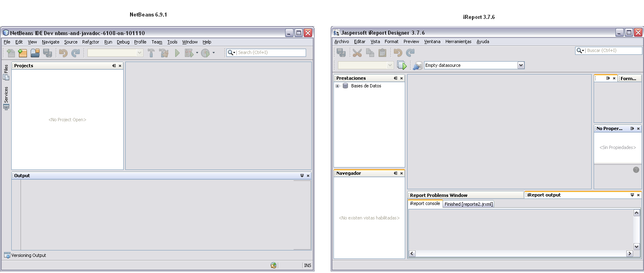Click Save All icon in iReport toolbar

point(341,52)
